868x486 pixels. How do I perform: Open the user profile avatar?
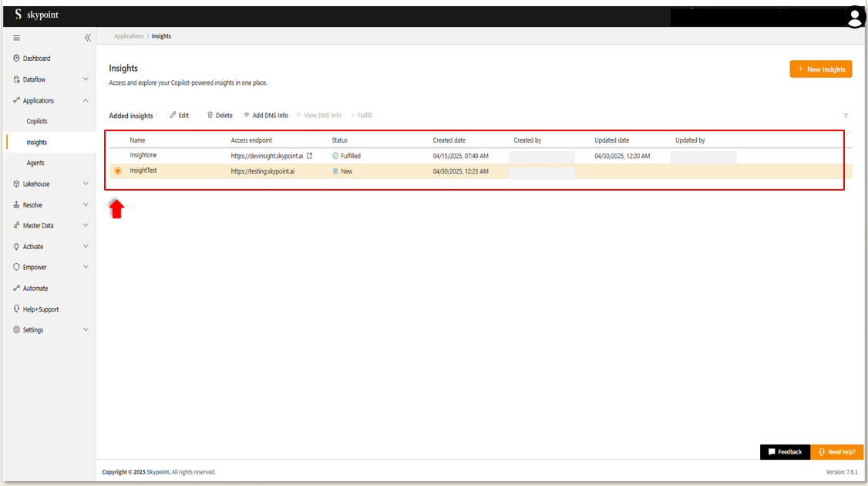[855, 18]
